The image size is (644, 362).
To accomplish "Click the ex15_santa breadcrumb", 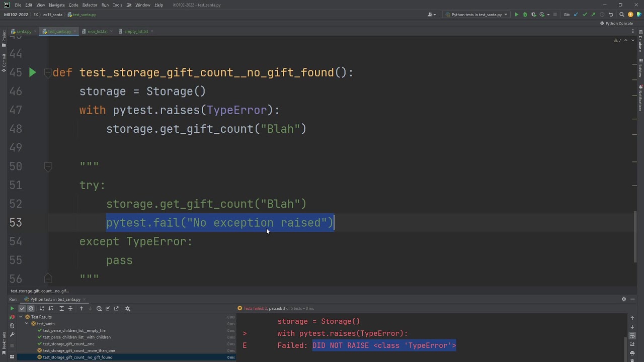I will coord(52,15).
